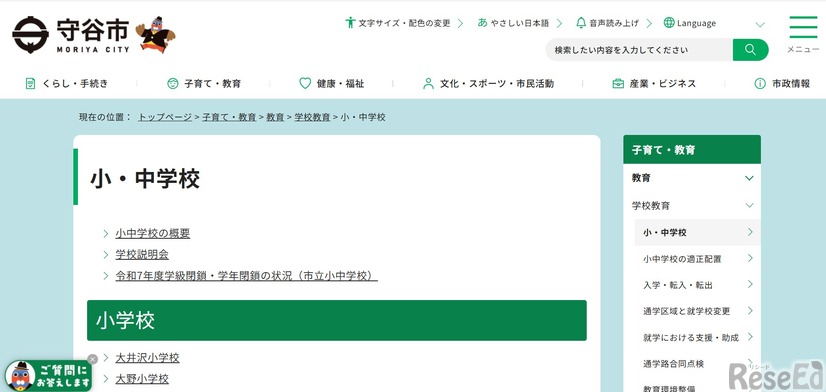This screenshot has width=826, height=392.
Task: Click chevron next to 小中学校の適正配置
Action: pyautogui.click(x=750, y=258)
